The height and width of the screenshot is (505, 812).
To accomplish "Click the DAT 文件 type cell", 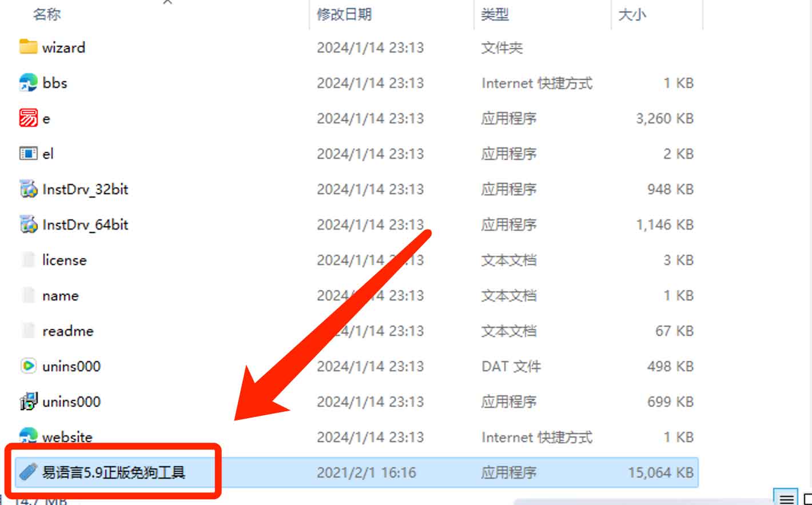I will pos(511,366).
